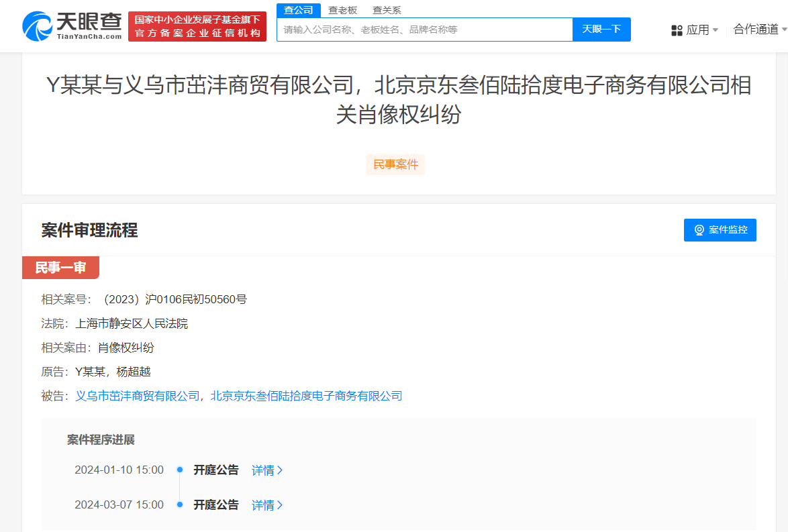Click the date 2024-03-07 15:00
The image size is (788, 532).
click(x=119, y=504)
